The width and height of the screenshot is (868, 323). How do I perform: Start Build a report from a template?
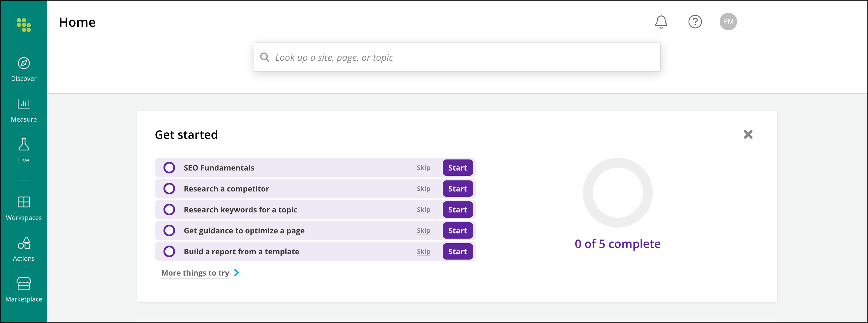click(x=458, y=251)
